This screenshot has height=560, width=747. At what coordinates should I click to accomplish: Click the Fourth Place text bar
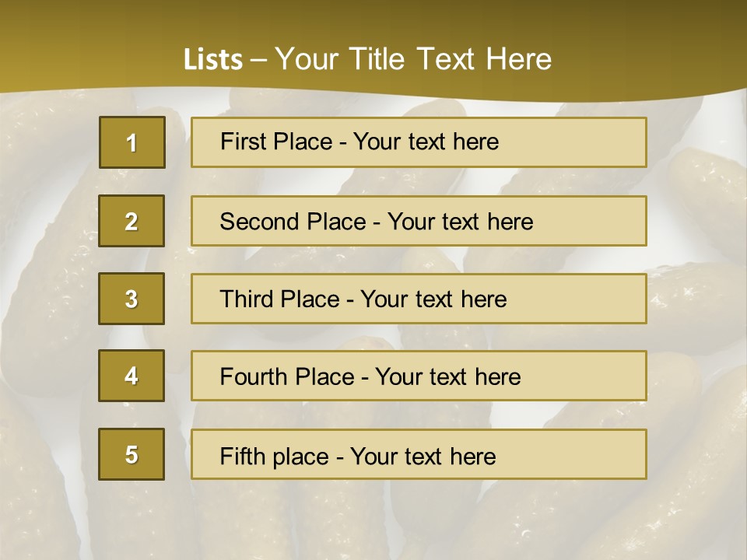(x=419, y=376)
